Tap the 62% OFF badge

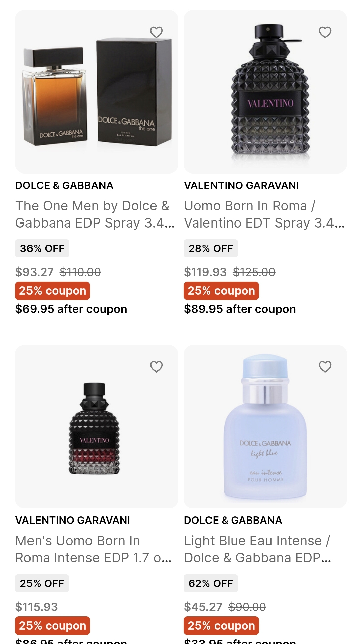pyautogui.click(x=210, y=583)
